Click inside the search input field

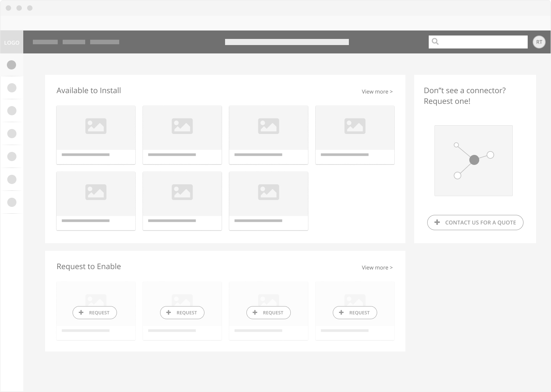pyautogui.click(x=481, y=42)
